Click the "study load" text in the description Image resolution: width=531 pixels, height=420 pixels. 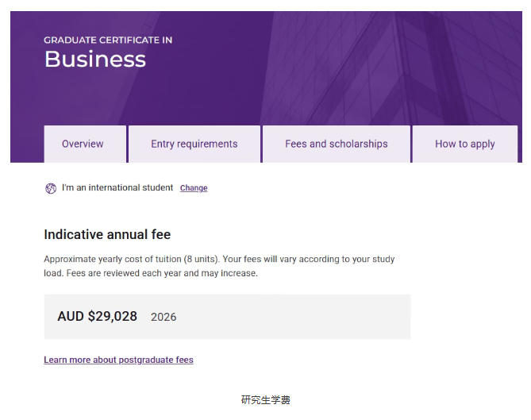click(382, 260)
